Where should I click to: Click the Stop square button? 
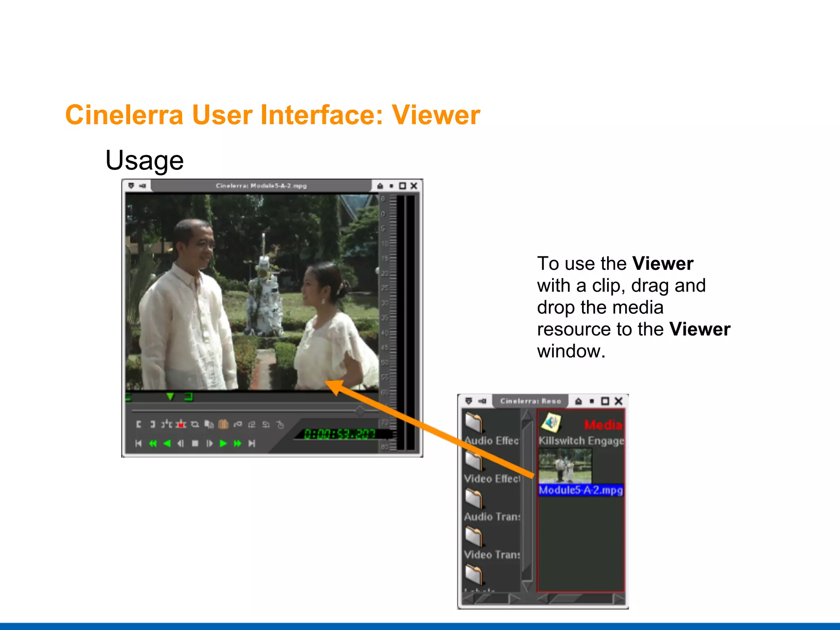[x=195, y=443]
